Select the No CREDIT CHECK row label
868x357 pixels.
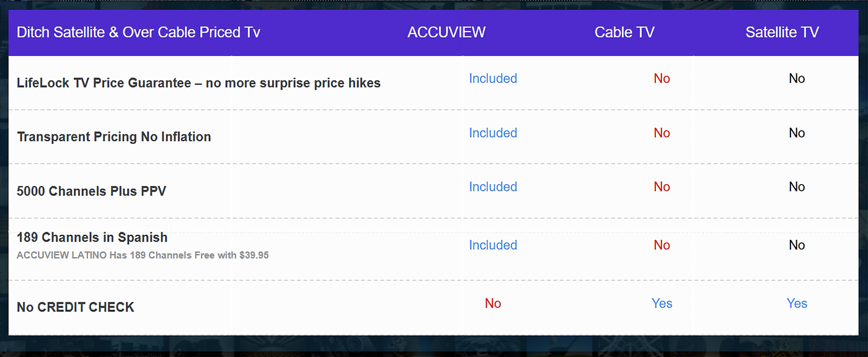pos(76,307)
